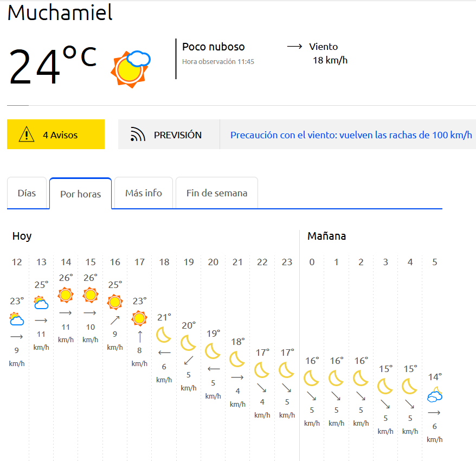Switch to the Días tab
Viewport: 476px width, 461px height.
click(x=27, y=193)
